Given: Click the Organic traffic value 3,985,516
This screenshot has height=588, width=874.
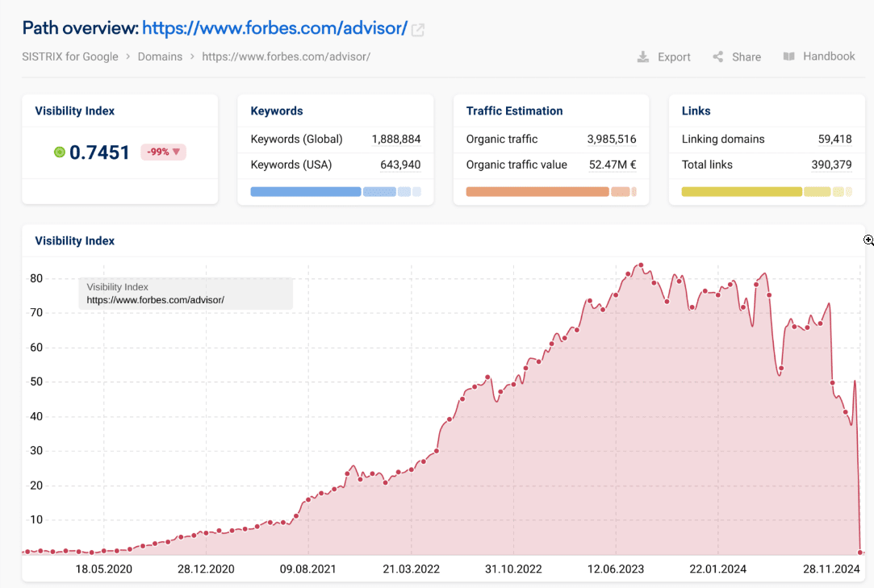Looking at the screenshot, I should 612,139.
